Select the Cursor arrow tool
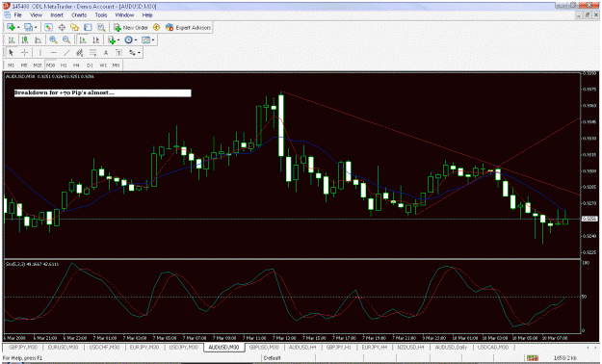The image size is (602, 364). [11, 52]
